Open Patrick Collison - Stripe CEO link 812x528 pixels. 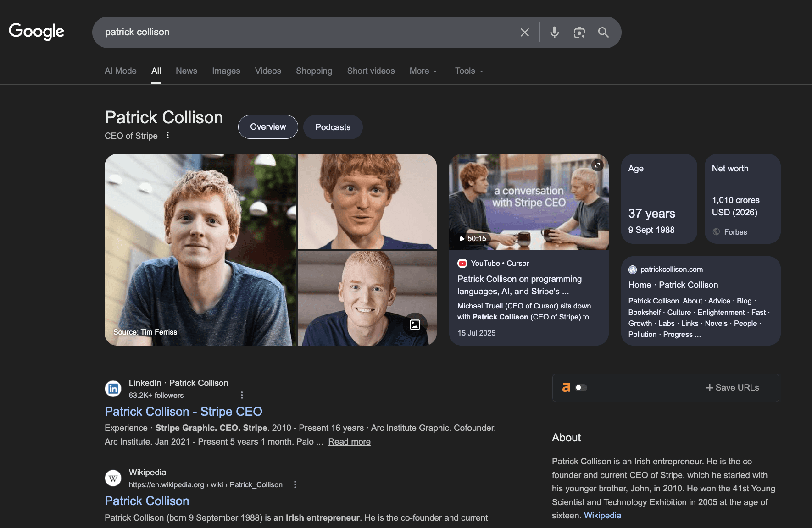click(184, 412)
